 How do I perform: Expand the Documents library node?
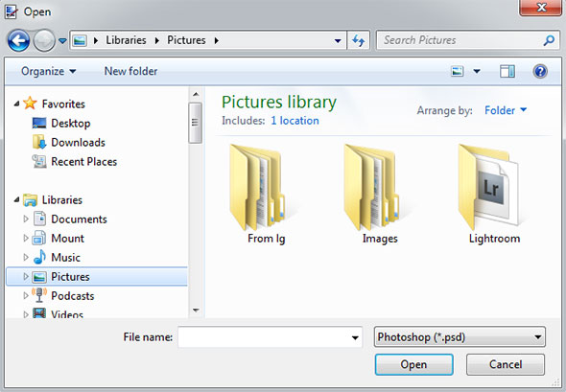coord(26,219)
